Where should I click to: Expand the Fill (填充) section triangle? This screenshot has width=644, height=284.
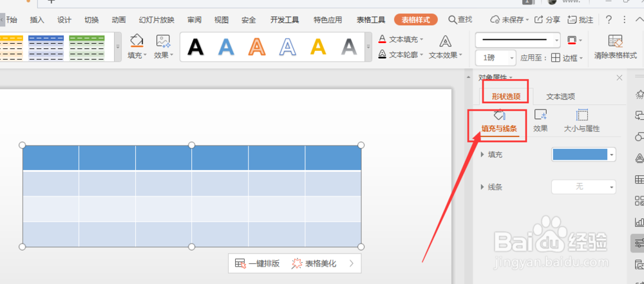tap(482, 155)
